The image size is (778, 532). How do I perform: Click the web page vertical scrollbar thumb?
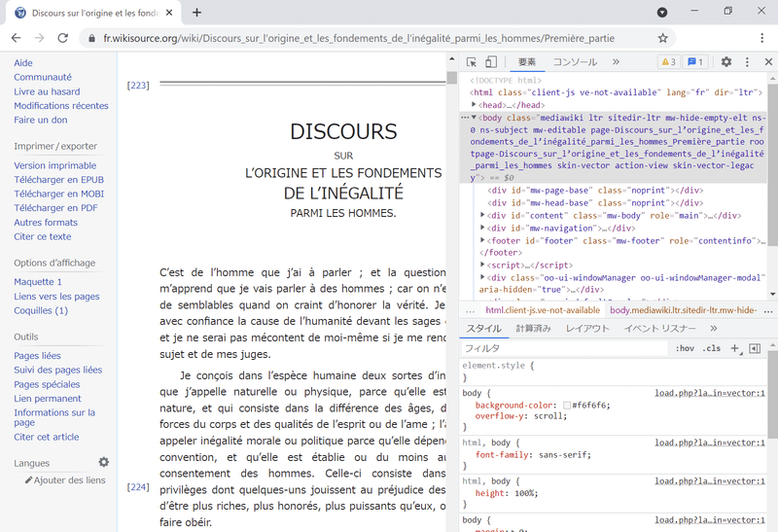point(451,78)
